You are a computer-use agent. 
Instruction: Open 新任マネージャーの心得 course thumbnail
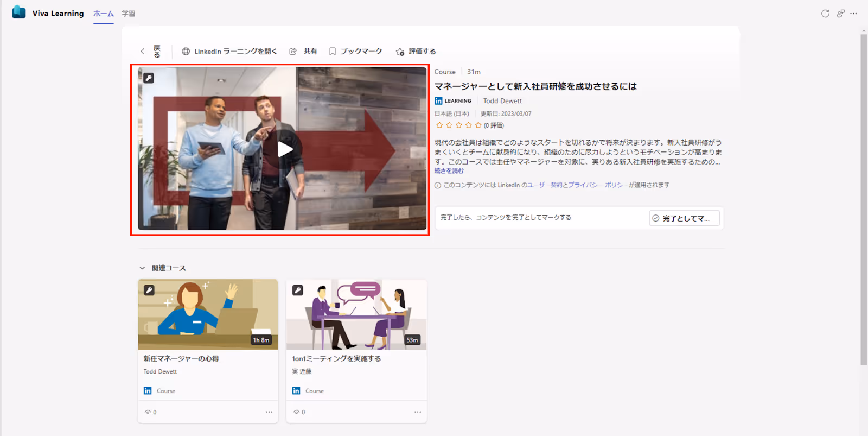(208, 314)
